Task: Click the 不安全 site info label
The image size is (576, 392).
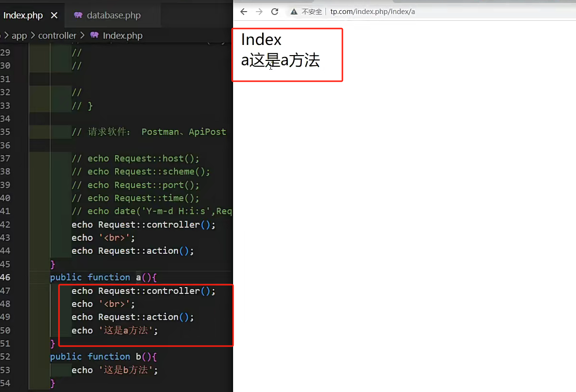Action: pos(312,12)
